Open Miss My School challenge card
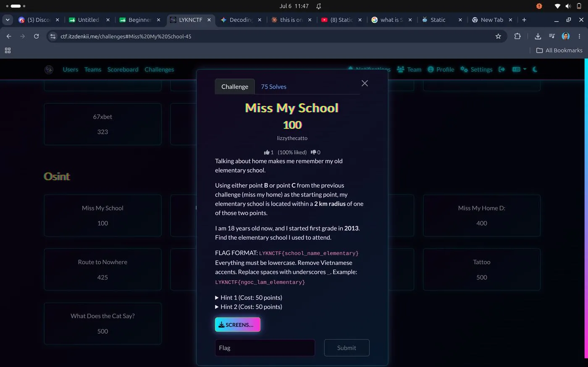588x367 pixels. 103,215
